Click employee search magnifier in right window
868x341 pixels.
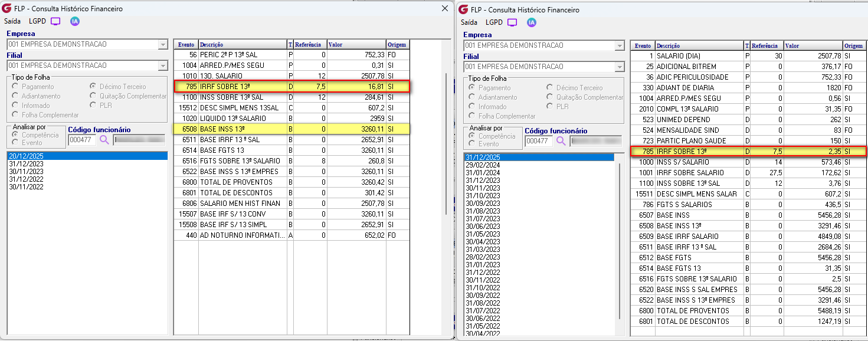tap(561, 141)
